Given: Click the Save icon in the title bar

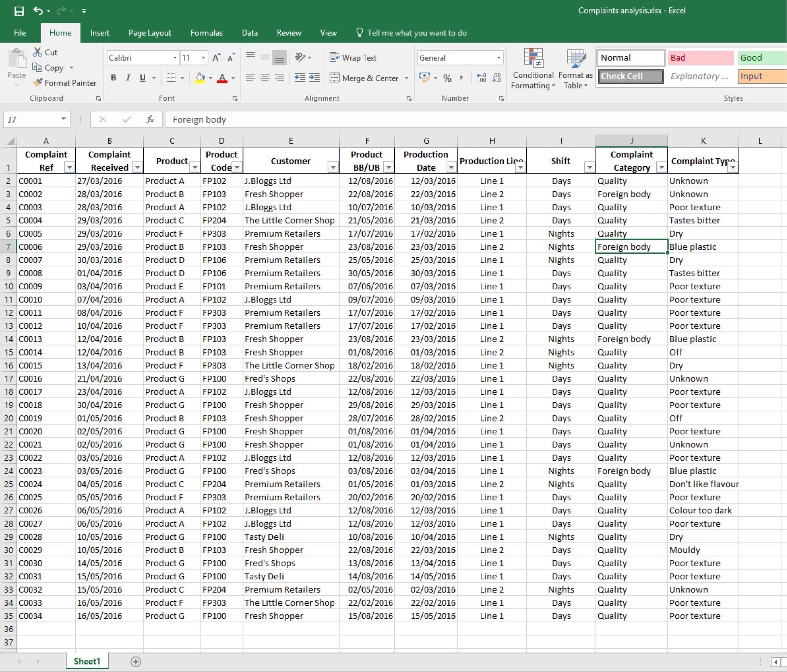Looking at the screenshot, I should (19, 11).
